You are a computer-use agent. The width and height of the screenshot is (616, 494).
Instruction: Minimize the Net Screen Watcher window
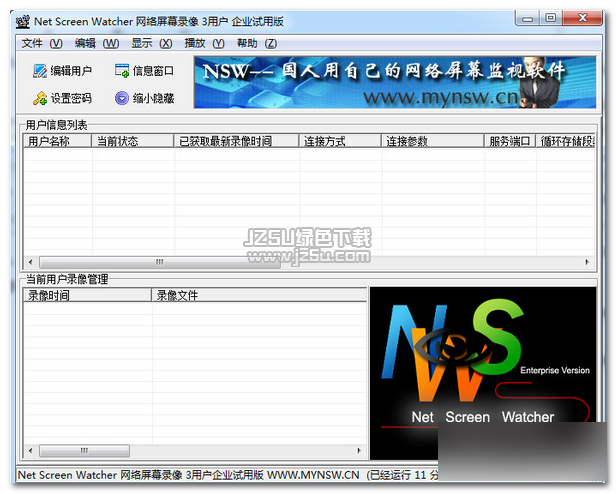click(528, 18)
